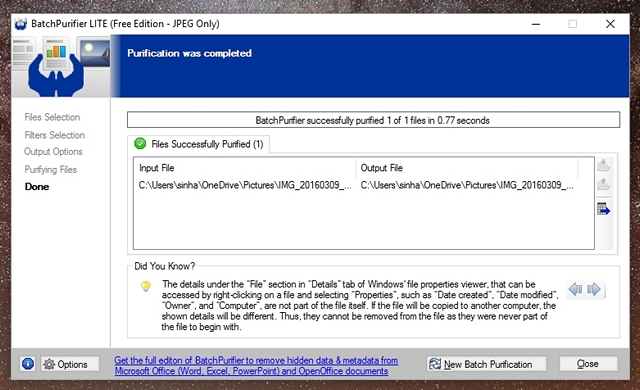Screen dimensions: 640x390
Task: Select the Done step in sidebar
Action: [x=37, y=186]
